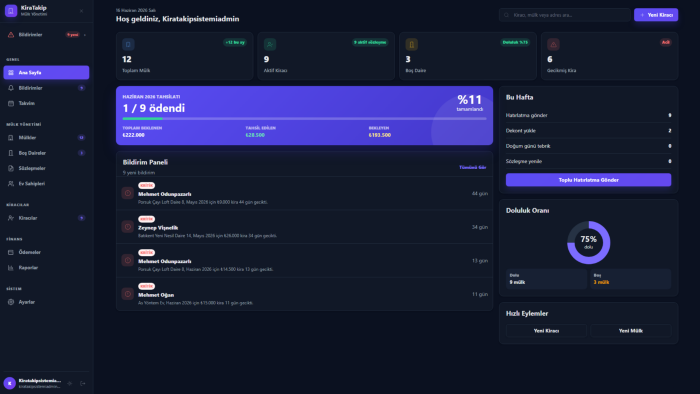Click the 'Boş 3 mülk' tile
The image size is (700, 394).
(630, 279)
